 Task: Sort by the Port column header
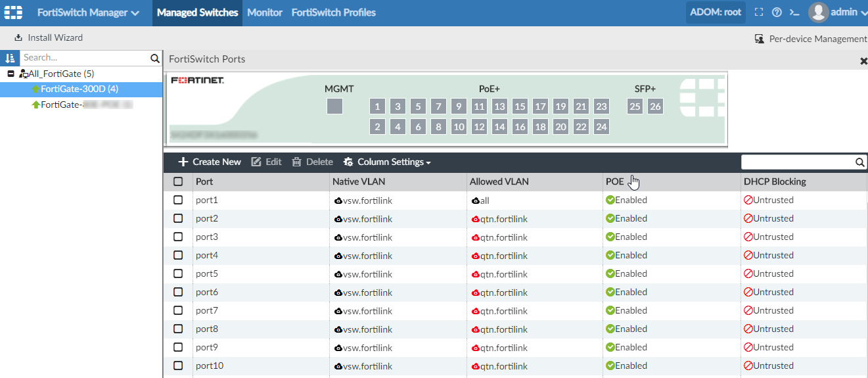point(261,181)
